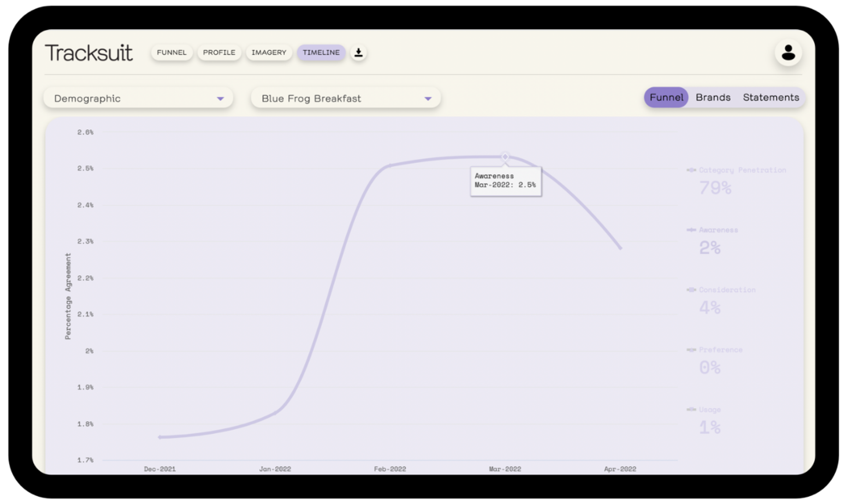843x504 pixels.
Task: Click the 2.6% y-axis label
Action: [85, 132]
